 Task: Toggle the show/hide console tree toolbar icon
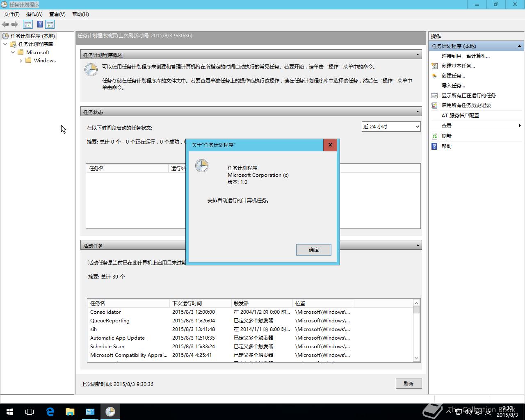(x=27, y=25)
